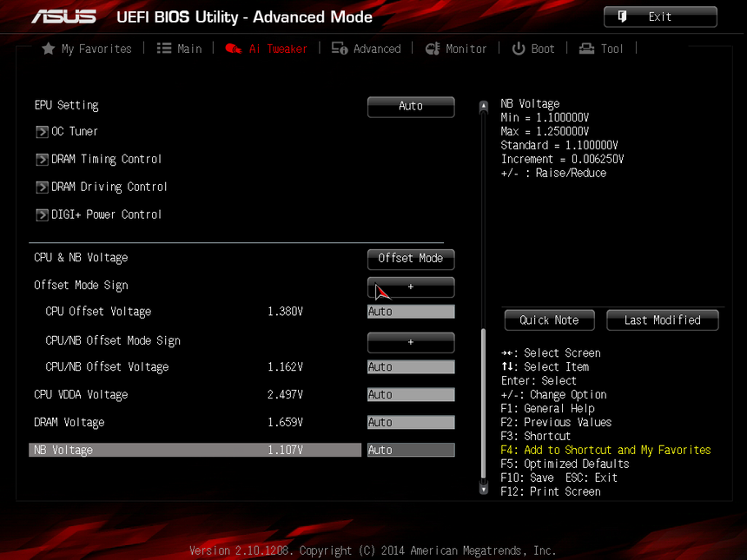Switch to the Advanced tab

point(366,49)
